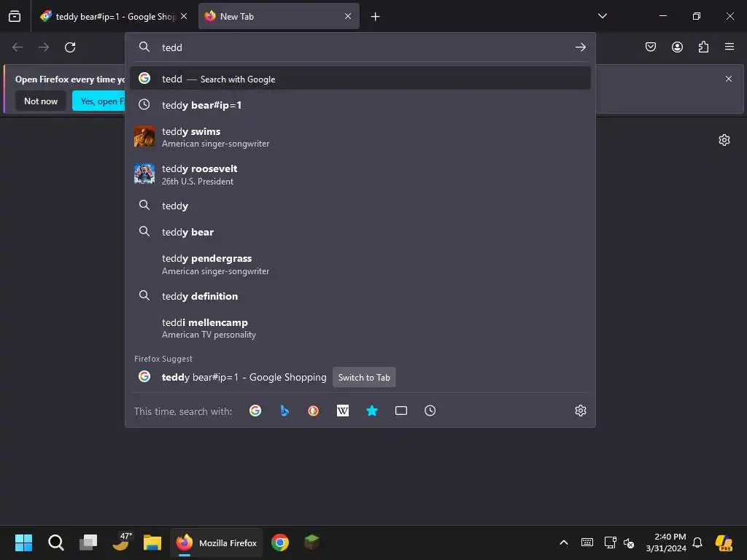The width and height of the screenshot is (747, 560).
Task: Open search settings gear in dropdown
Action: [x=580, y=411]
